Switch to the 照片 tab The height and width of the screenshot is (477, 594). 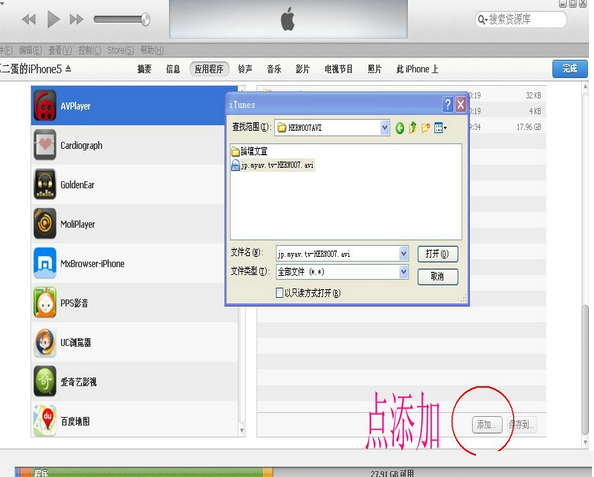375,69
